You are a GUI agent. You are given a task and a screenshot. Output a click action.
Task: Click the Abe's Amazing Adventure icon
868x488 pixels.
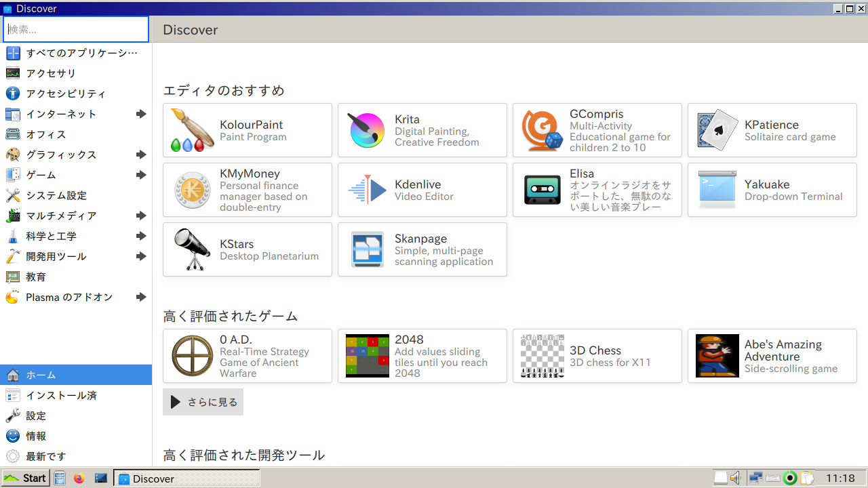tap(717, 356)
